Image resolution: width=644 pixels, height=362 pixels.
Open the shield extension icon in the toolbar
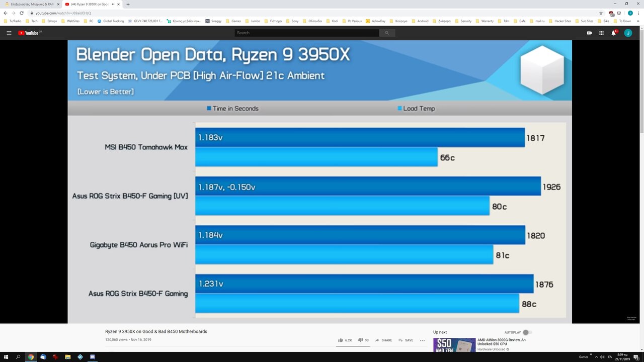(x=619, y=13)
